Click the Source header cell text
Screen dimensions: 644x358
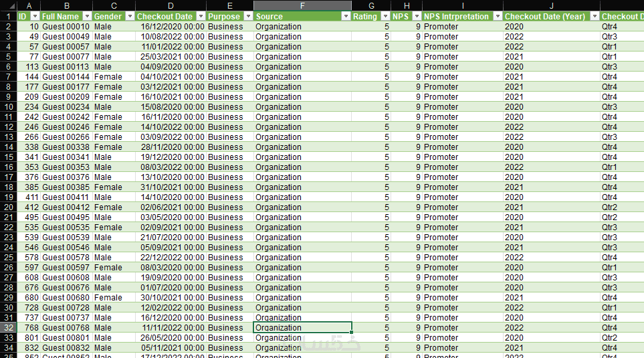coord(270,17)
